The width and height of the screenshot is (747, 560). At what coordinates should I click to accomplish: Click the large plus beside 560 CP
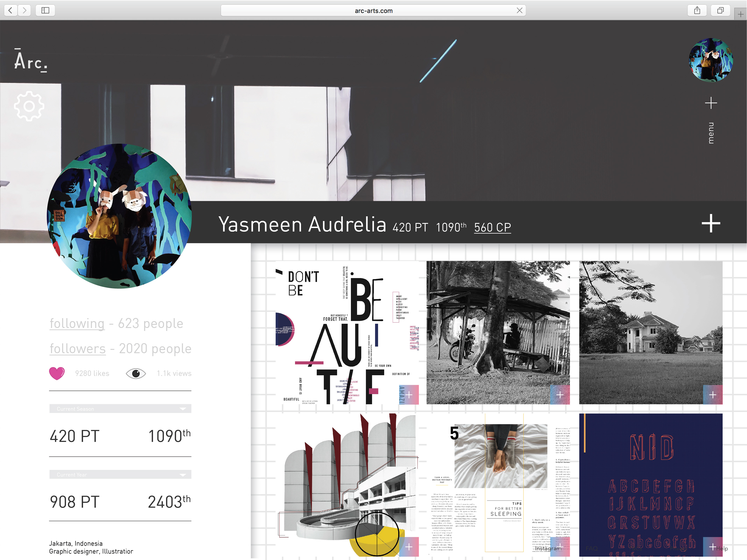[x=711, y=223]
